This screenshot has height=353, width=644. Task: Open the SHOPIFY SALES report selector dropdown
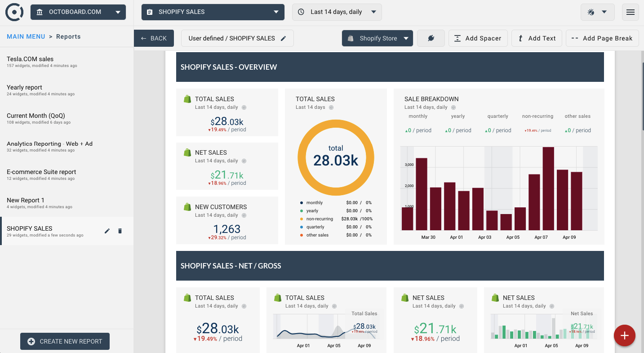pyautogui.click(x=213, y=12)
